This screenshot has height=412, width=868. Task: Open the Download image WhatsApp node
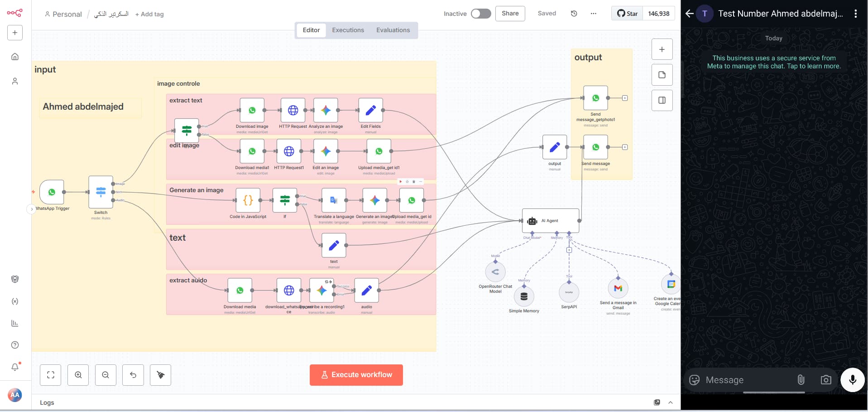252,110
